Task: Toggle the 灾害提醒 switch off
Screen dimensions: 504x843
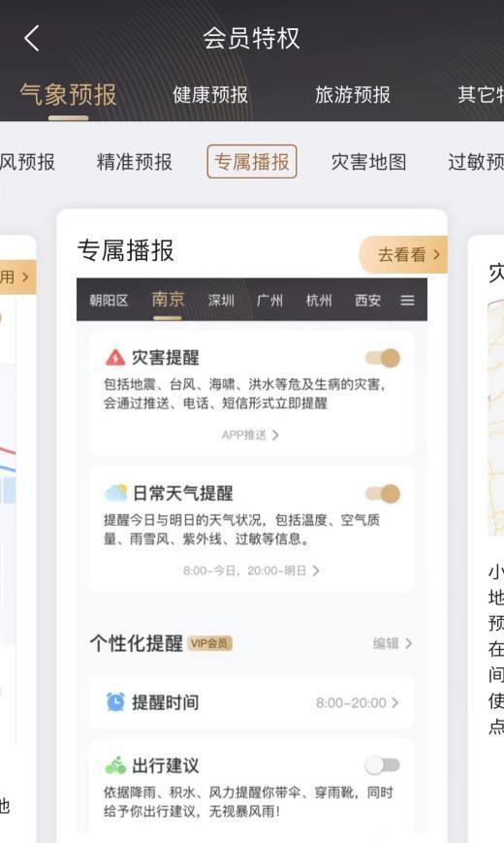Action: point(383,358)
